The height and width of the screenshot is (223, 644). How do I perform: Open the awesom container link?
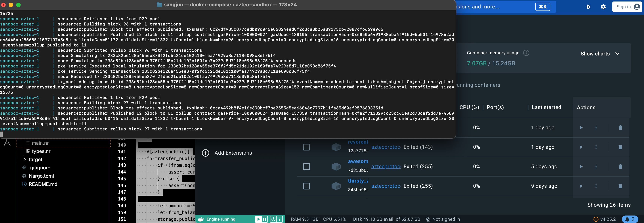[x=358, y=161]
